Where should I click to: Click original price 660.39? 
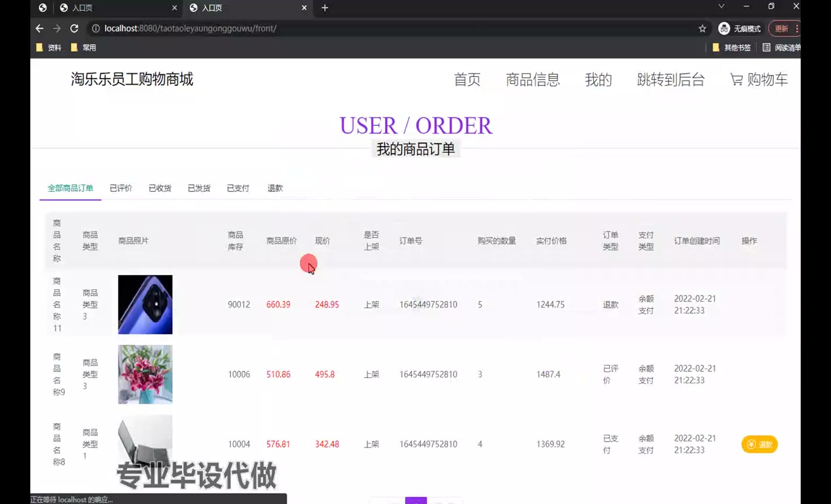click(278, 304)
